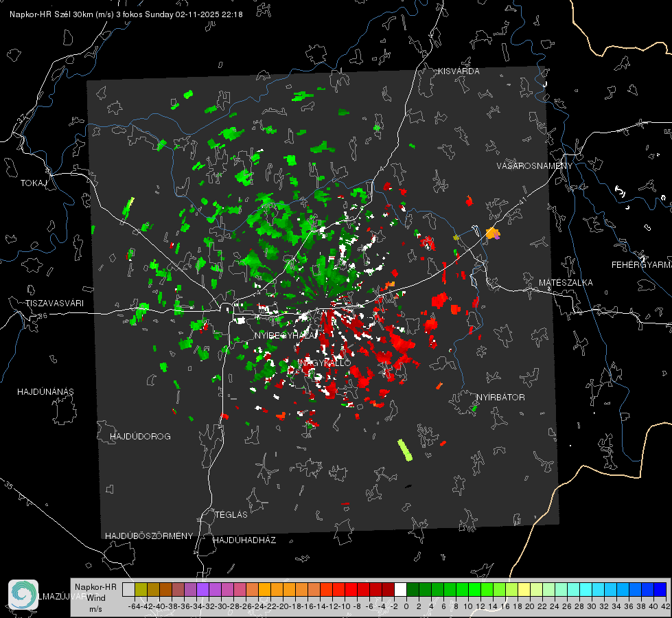Viewport: 672px width, 618px height.
Task: Click the FEHÉRGYARMAT label at right edge
Action: 641,265
